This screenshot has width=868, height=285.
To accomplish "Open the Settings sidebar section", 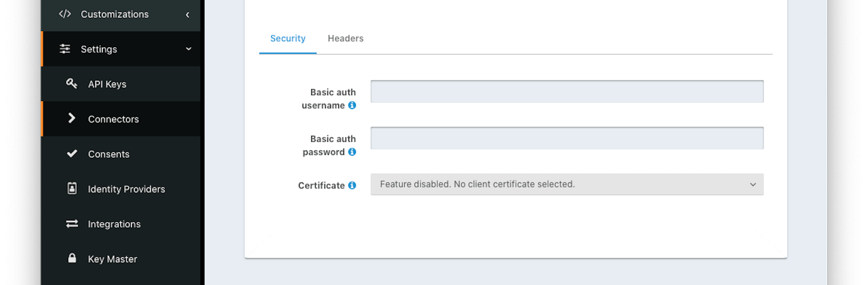I will pyautogui.click(x=121, y=49).
